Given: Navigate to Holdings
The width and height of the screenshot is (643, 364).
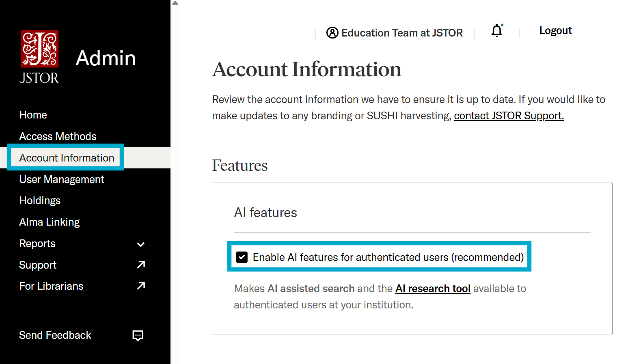Looking at the screenshot, I should coord(40,200).
